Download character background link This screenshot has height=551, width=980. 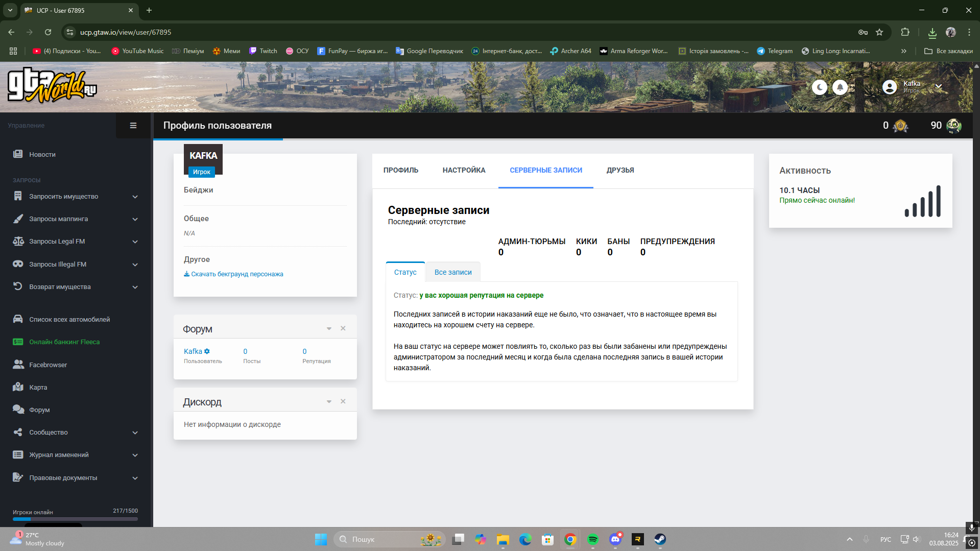[x=233, y=274]
